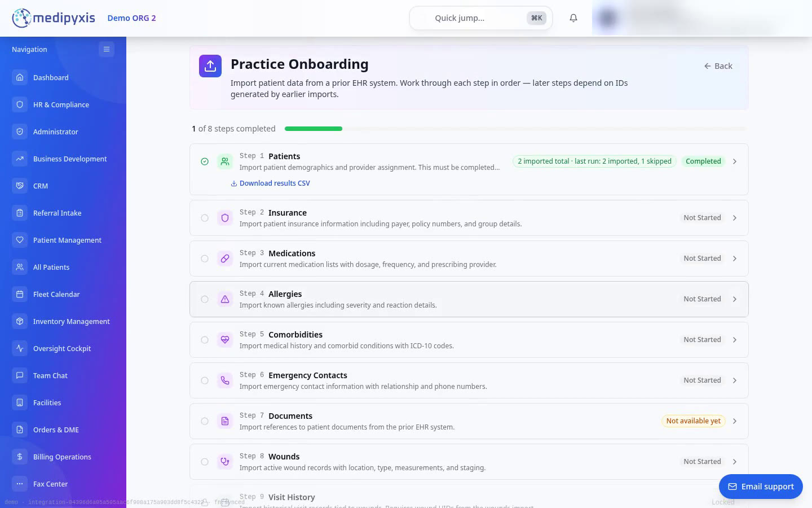The image size is (812, 508).
Task: Click the medipyxis logo
Action: 54,18
